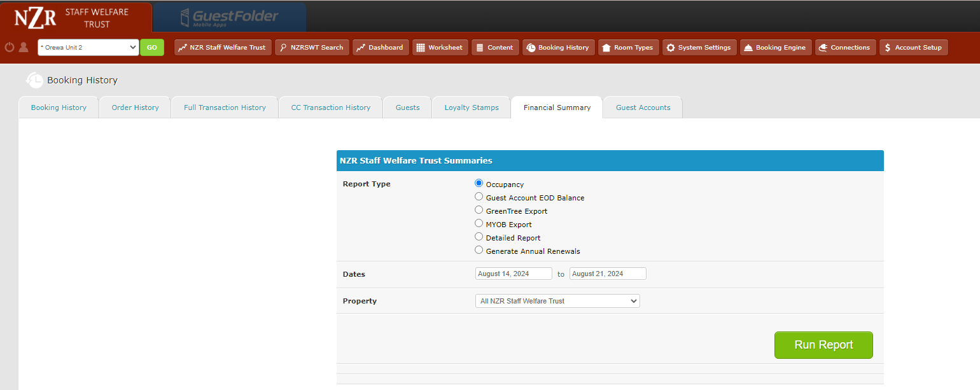Click the Dates row label
Screen dimensions: 980x390
pos(354,274)
